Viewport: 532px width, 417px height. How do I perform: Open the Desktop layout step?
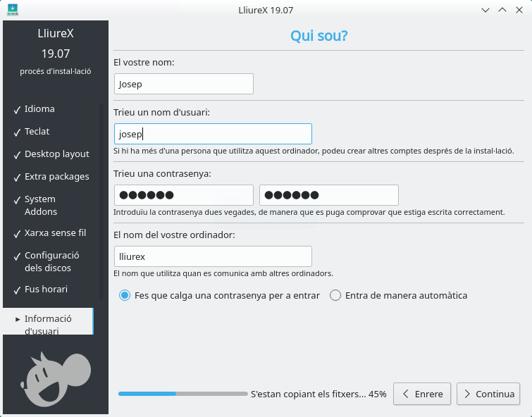pos(56,154)
